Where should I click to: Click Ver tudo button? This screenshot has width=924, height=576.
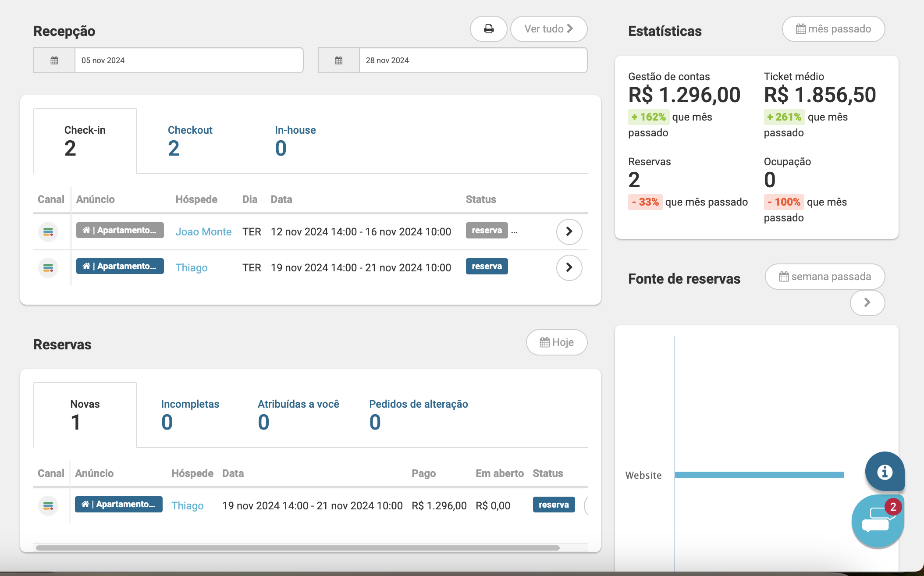548,29
